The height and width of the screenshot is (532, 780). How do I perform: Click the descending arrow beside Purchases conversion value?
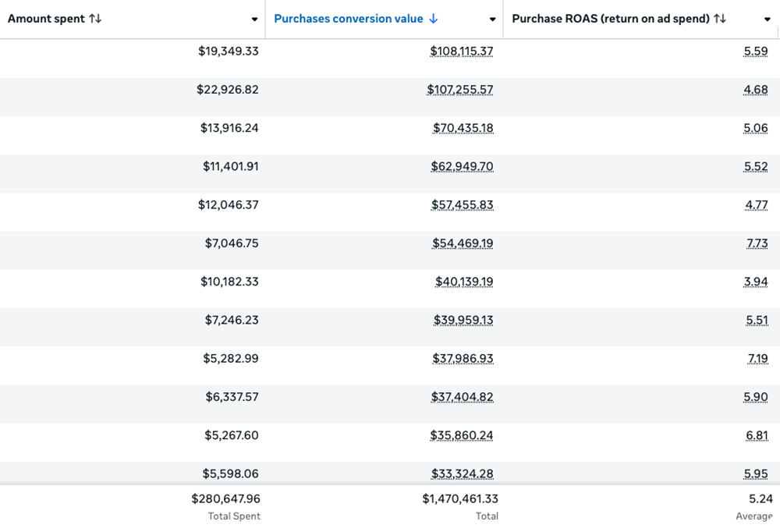point(434,19)
